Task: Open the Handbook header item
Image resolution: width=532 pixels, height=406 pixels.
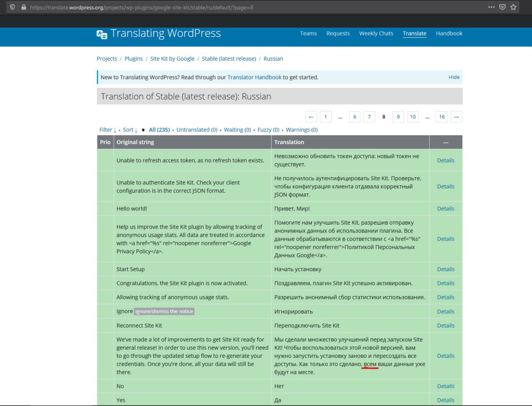Action: coord(449,33)
